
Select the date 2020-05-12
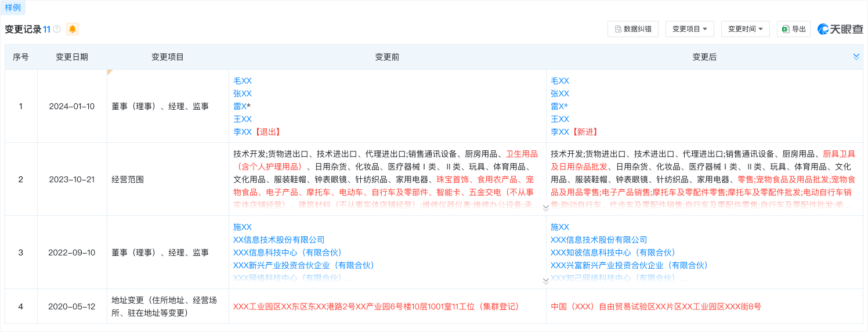click(72, 306)
